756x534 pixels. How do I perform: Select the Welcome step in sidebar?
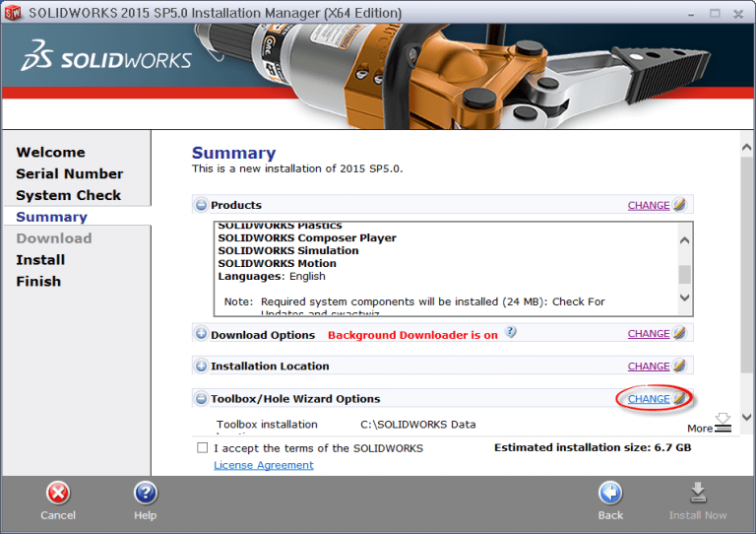(x=50, y=152)
